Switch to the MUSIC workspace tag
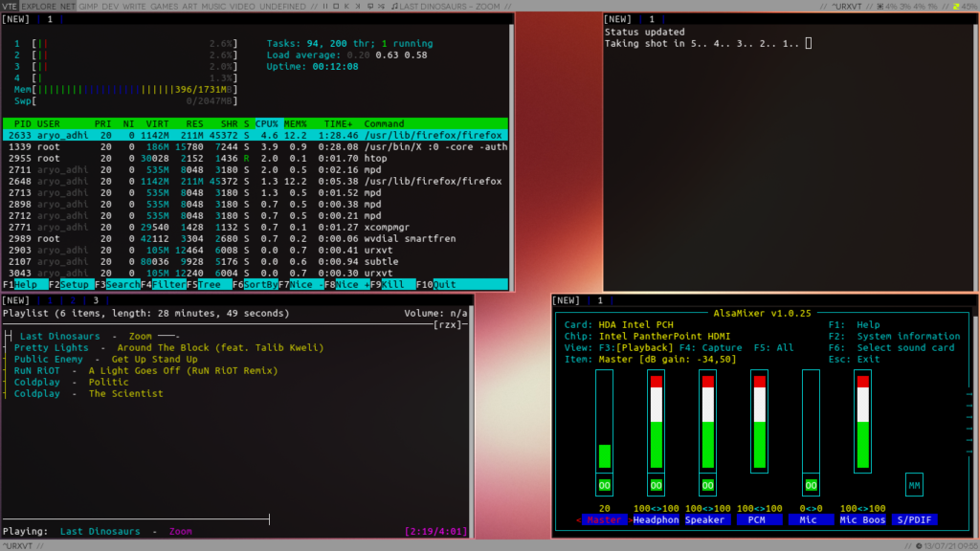This screenshot has height=551, width=980. pyautogui.click(x=213, y=7)
